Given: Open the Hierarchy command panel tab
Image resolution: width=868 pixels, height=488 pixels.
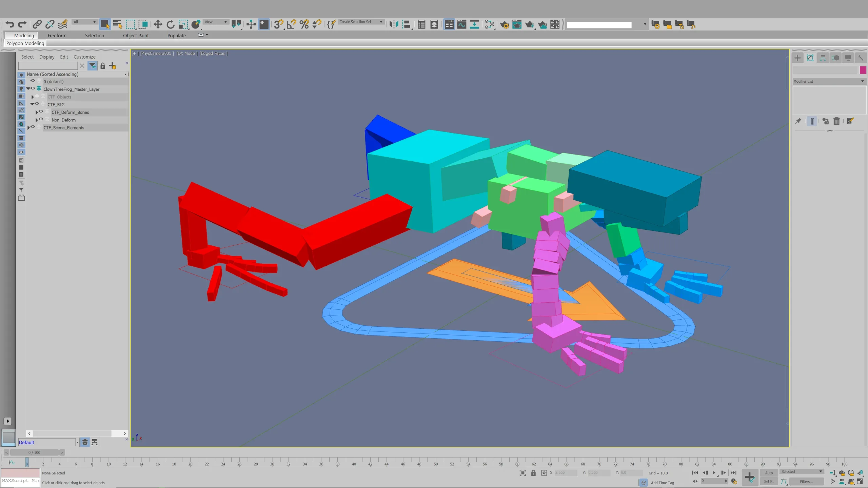Looking at the screenshot, I should [823, 58].
